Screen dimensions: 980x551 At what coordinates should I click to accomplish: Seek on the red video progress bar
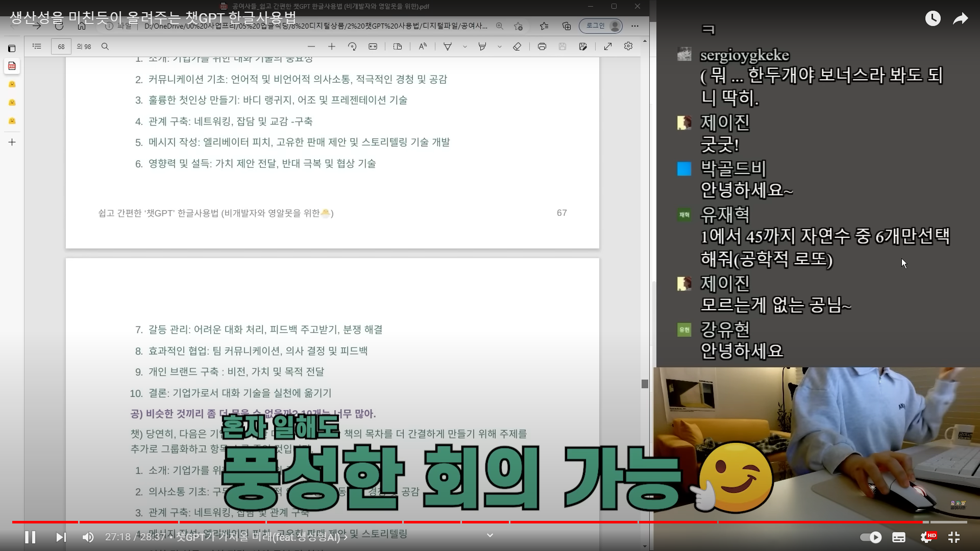pos(489,522)
